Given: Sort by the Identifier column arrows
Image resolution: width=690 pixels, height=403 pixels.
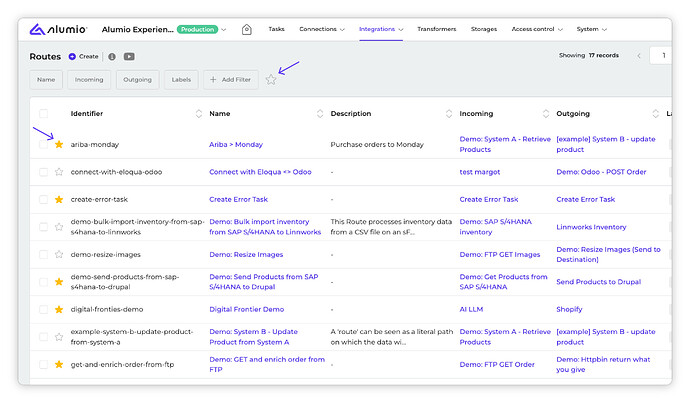Looking at the screenshot, I should 199,114.
